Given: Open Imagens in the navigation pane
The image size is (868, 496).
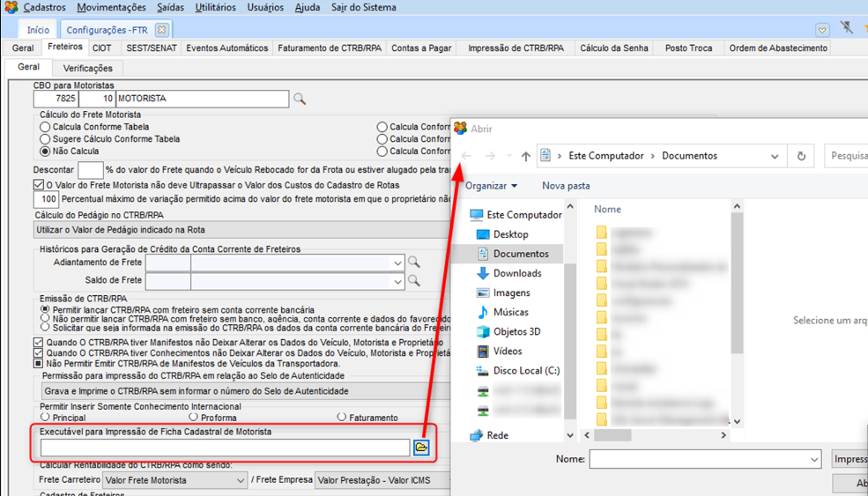Looking at the screenshot, I should [504, 292].
